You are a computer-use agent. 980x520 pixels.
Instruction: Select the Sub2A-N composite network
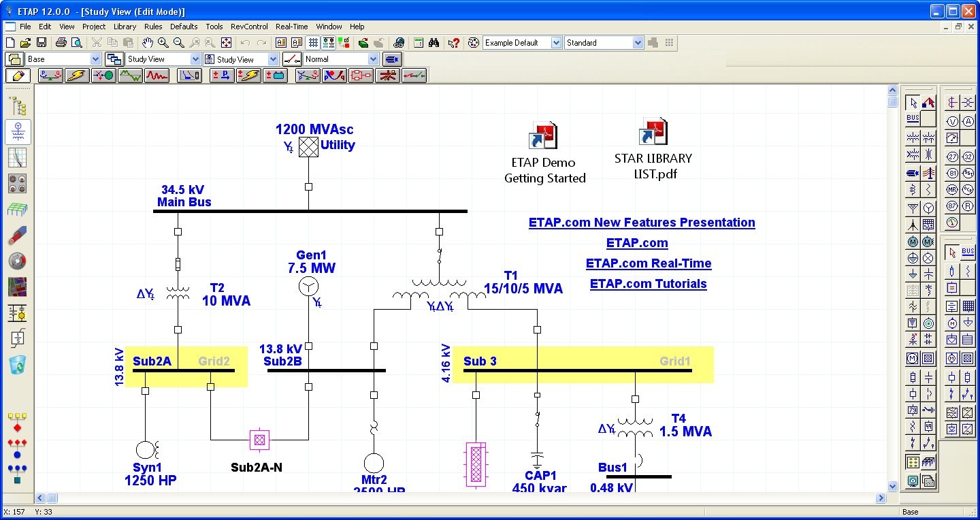click(259, 440)
